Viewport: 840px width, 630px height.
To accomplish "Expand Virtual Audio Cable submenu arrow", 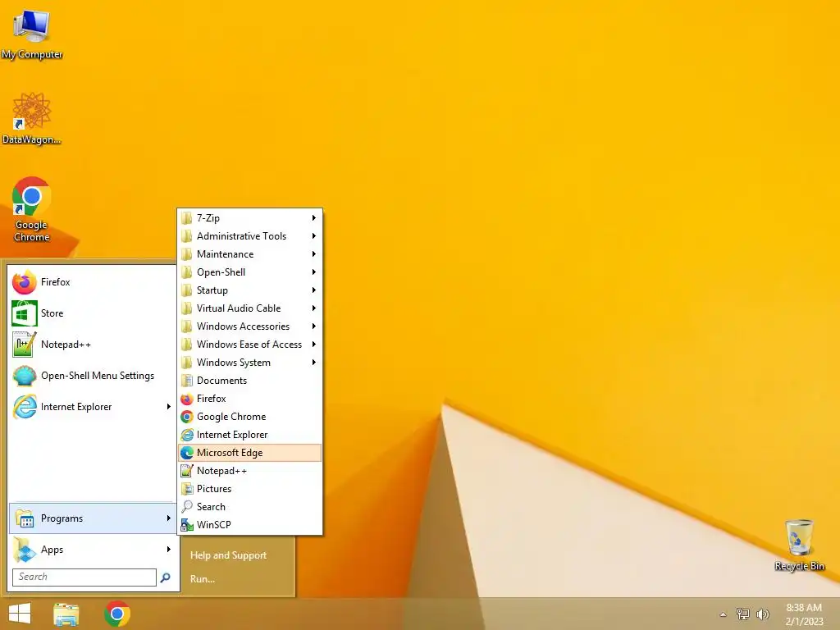I will 314,308.
